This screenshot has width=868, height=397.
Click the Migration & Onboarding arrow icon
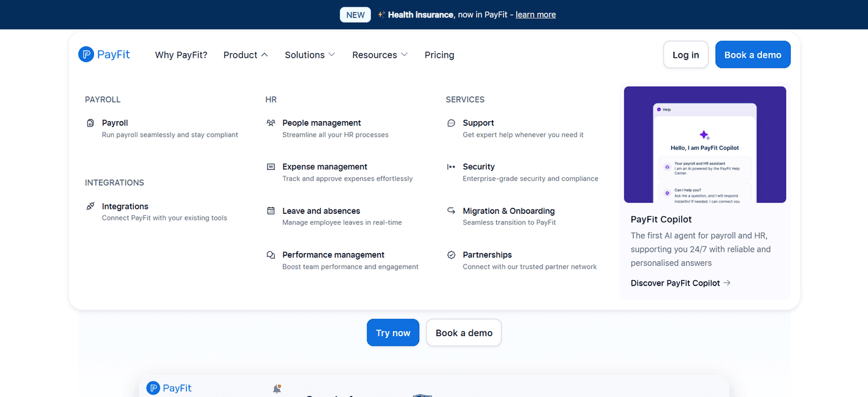[451, 211]
